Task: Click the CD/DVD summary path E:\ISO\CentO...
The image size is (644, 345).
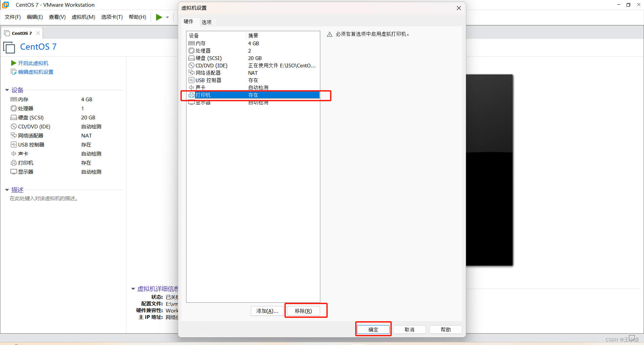Action: pyautogui.click(x=282, y=65)
